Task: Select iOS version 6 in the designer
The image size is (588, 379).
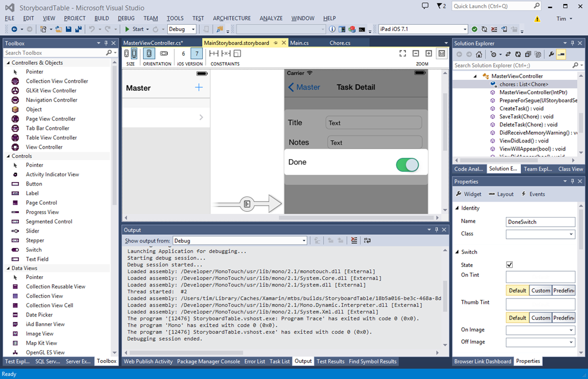Action: tap(183, 53)
